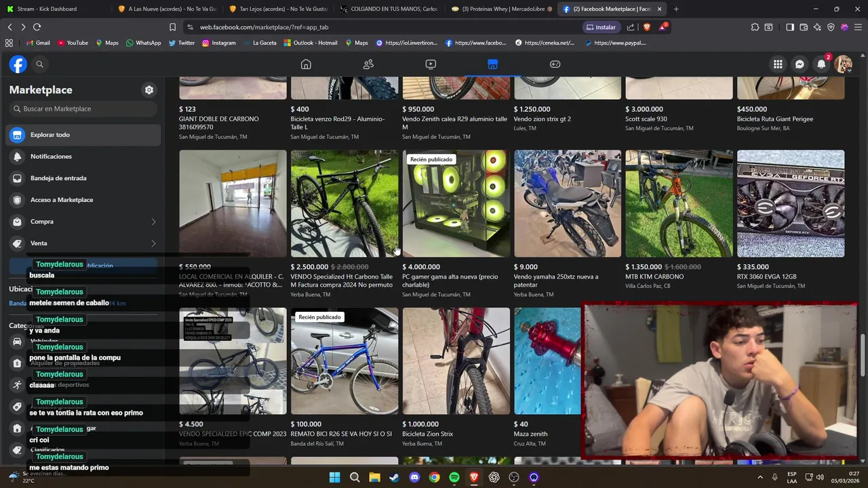868x488 pixels.
Task: Open Acceso a Marketplace
Action: [x=85, y=200]
